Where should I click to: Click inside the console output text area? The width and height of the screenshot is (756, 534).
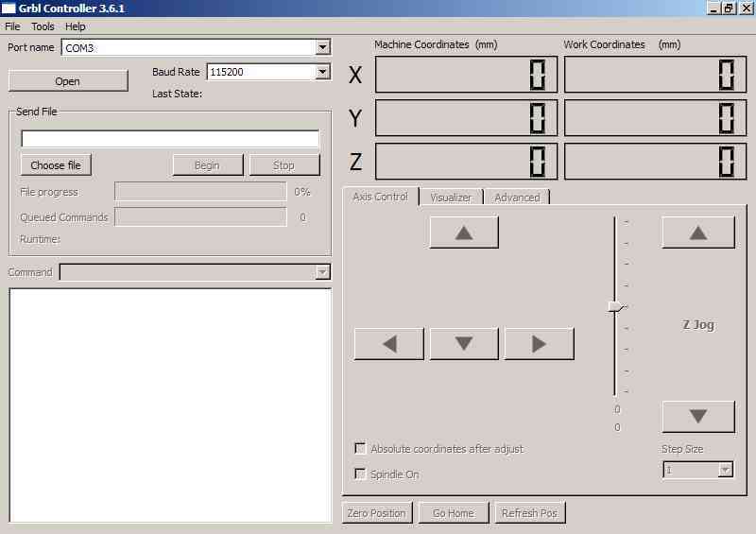point(170,405)
